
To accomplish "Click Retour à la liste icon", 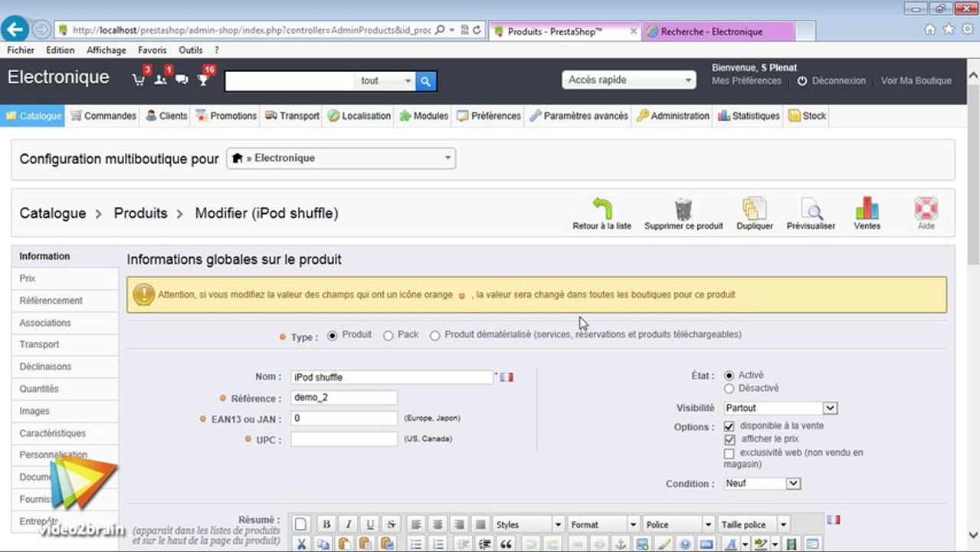I will tap(602, 209).
